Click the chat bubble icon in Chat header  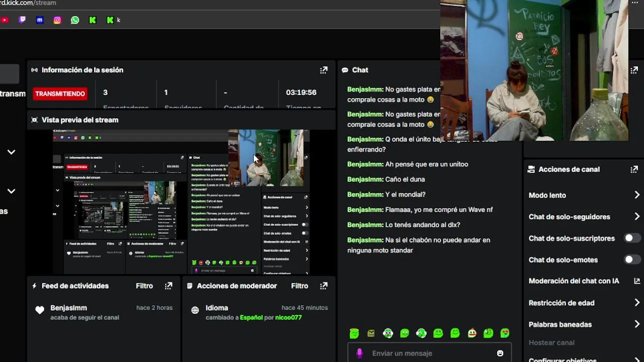(345, 70)
